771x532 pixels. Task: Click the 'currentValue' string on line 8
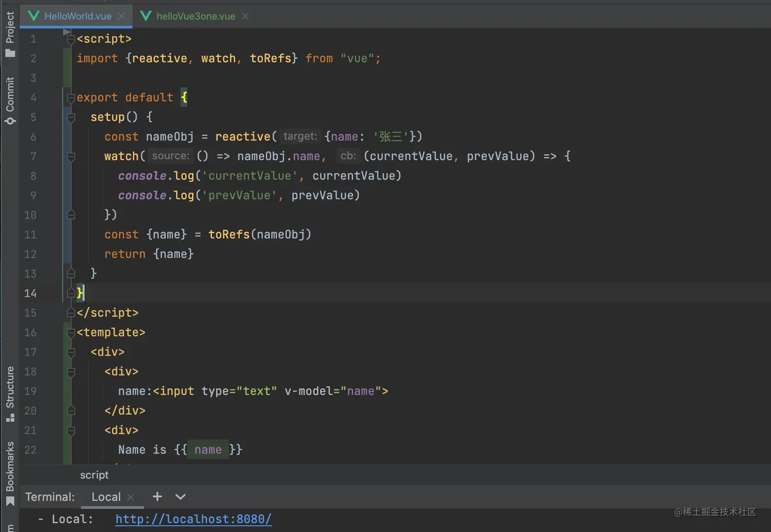[x=250, y=176]
